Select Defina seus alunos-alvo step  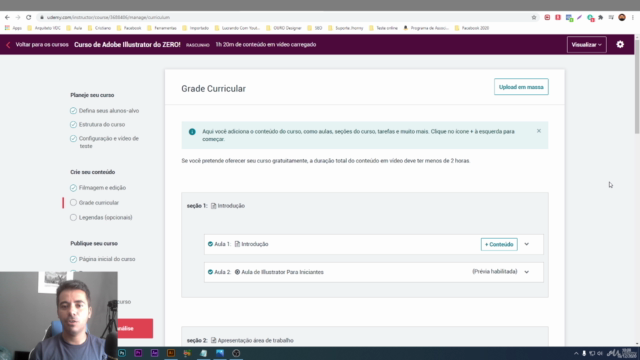tap(104, 111)
